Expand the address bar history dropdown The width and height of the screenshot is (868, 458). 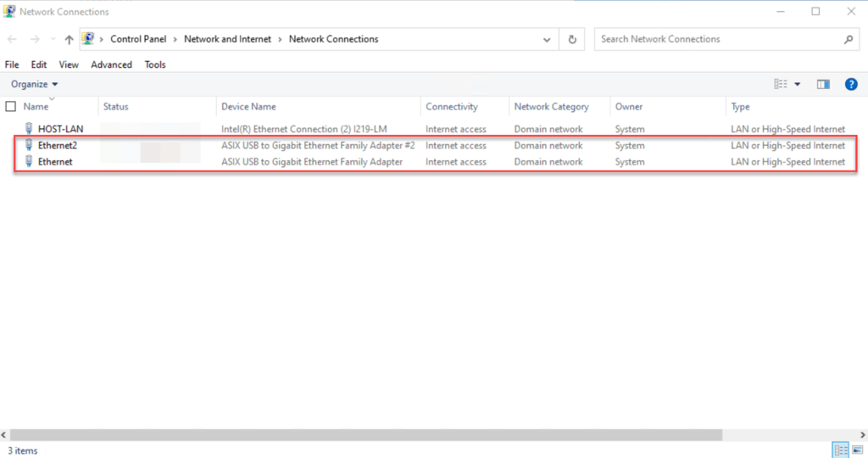pyautogui.click(x=548, y=39)
